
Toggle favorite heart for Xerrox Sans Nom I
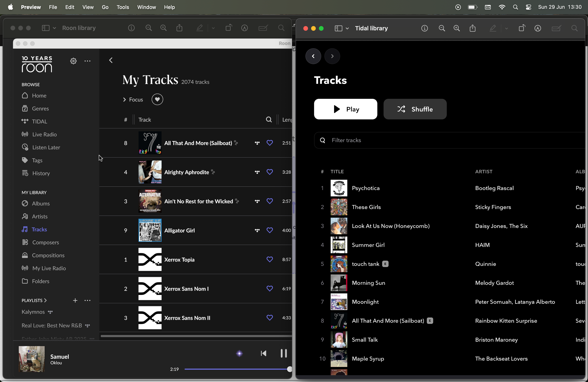point(269,289)
